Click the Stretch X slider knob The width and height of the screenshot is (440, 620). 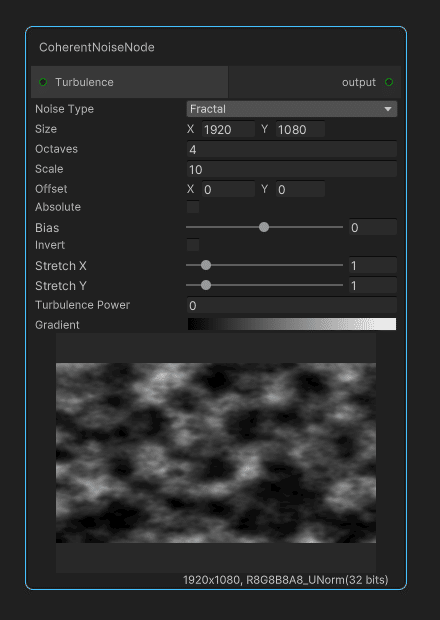pos(206,265)
